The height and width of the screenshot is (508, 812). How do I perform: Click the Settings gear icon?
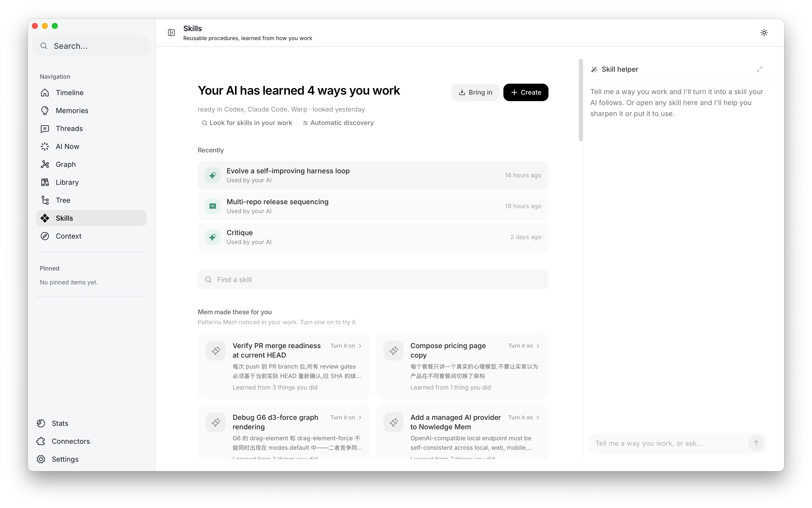[41, 459]
